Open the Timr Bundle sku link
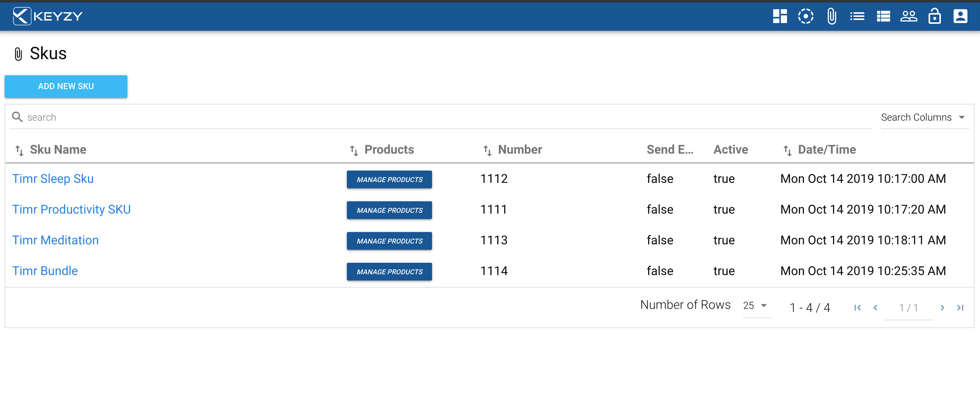This screenshot has width=980, height=398. click(x=45, y=270)
